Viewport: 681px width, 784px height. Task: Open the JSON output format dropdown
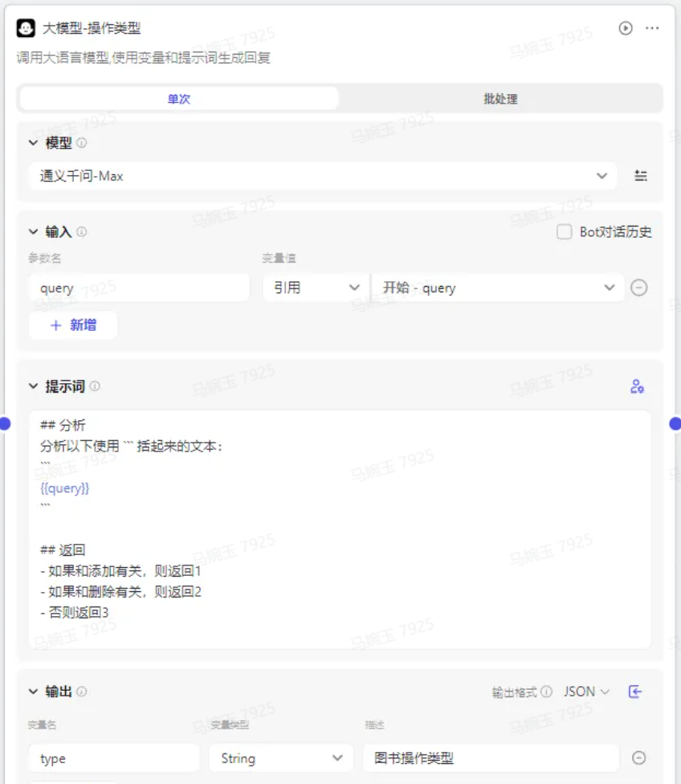587,692
